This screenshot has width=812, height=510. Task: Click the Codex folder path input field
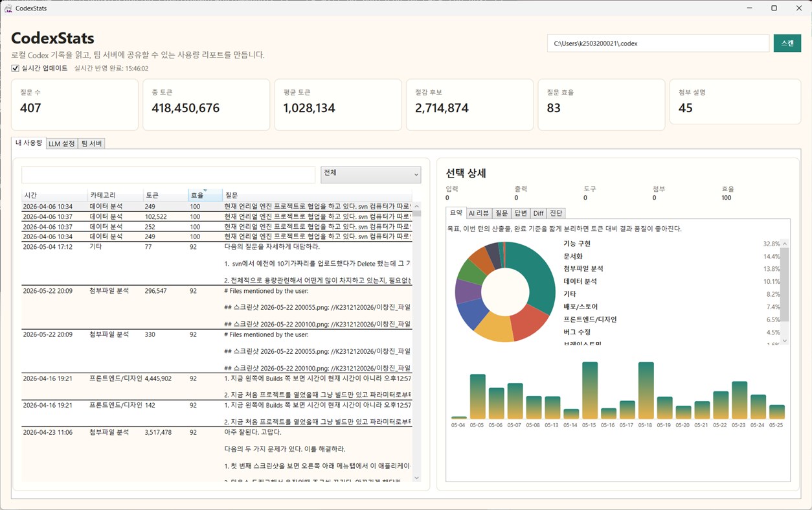(658, 43)
